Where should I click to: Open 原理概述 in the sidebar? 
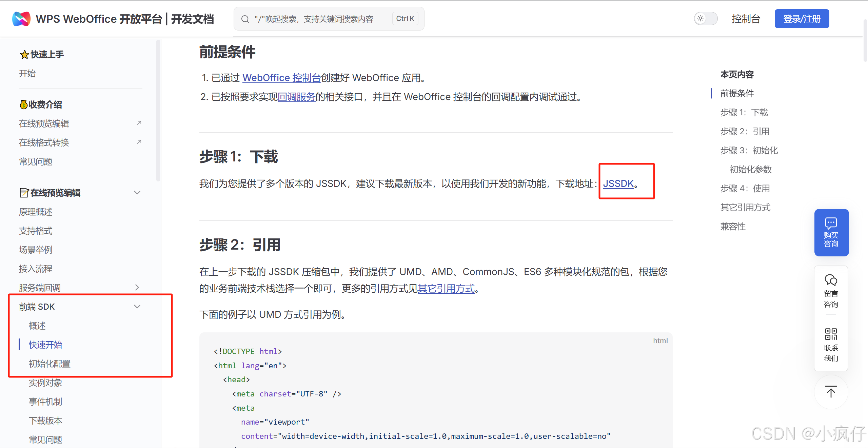click(x=36, y=212)
